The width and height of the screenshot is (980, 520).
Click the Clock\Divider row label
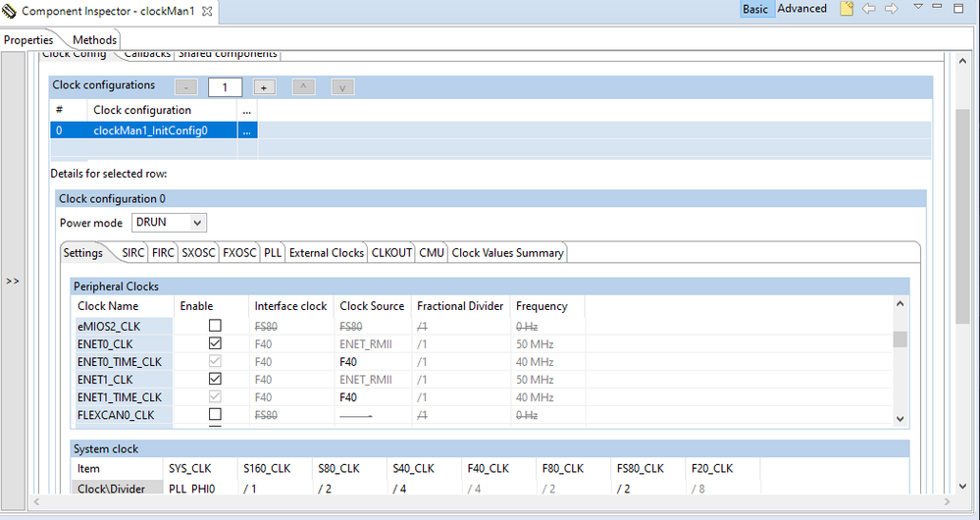pos(111,489)
